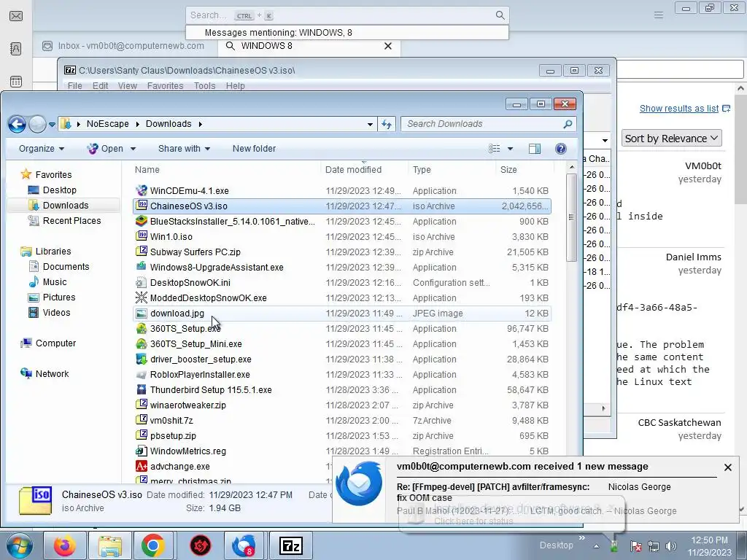The width and height of the screenshot is (747, 560).
Task: Select Music library in sidebar
Action: pos(55,282)
